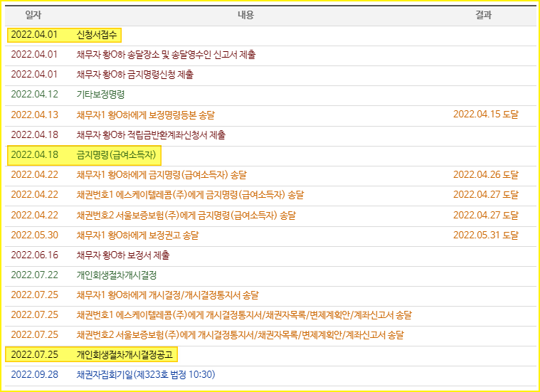This screenshot has height=392, width=540.
Task: Click 서울보증보험(주)에게 금지명령 송달 entry
Action: click(x=186, y=216)
